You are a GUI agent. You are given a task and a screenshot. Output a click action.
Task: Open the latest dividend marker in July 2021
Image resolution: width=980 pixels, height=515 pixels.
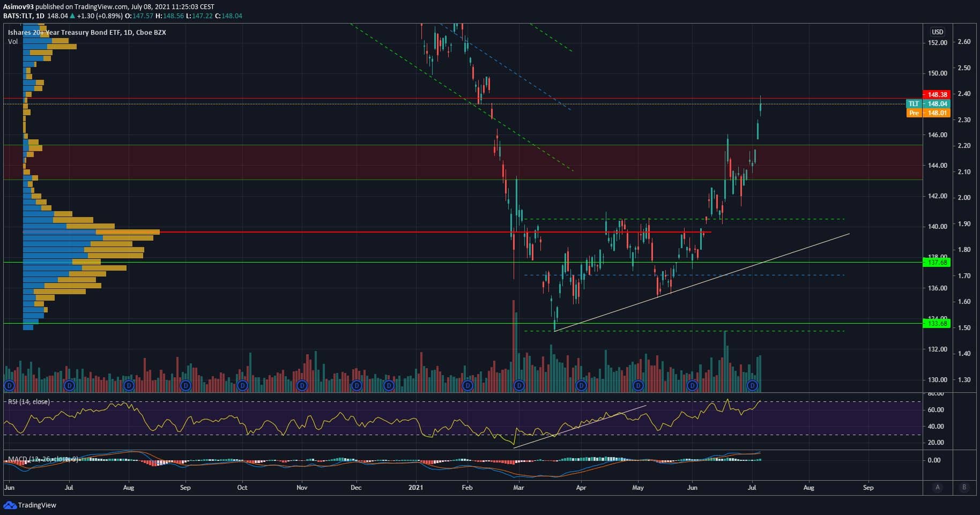[x=753, y=385]
